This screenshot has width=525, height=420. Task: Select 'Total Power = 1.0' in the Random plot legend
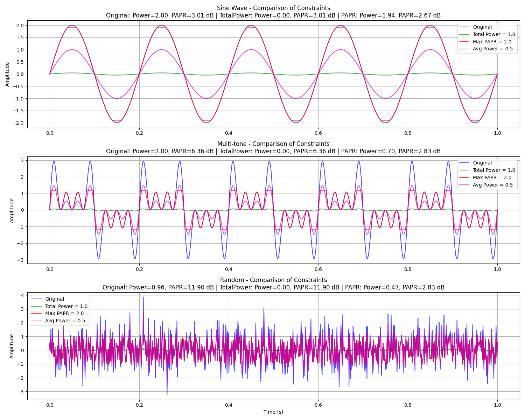click(x=66, y=306)
